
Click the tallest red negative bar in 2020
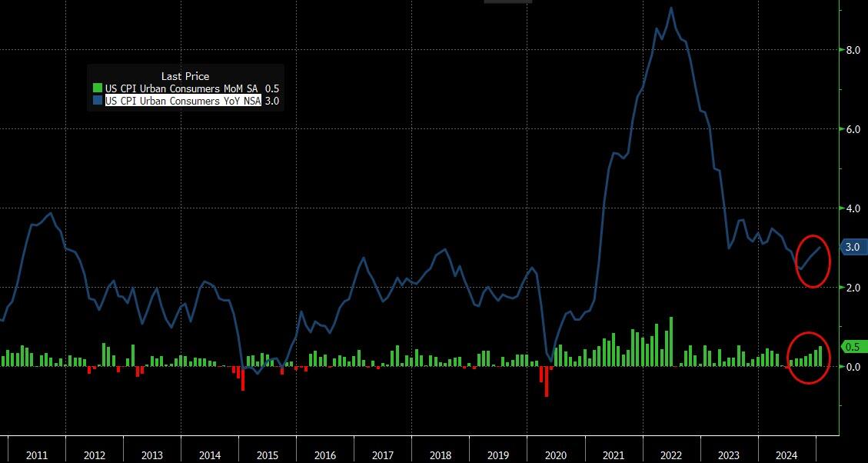(x=547, y=381)
